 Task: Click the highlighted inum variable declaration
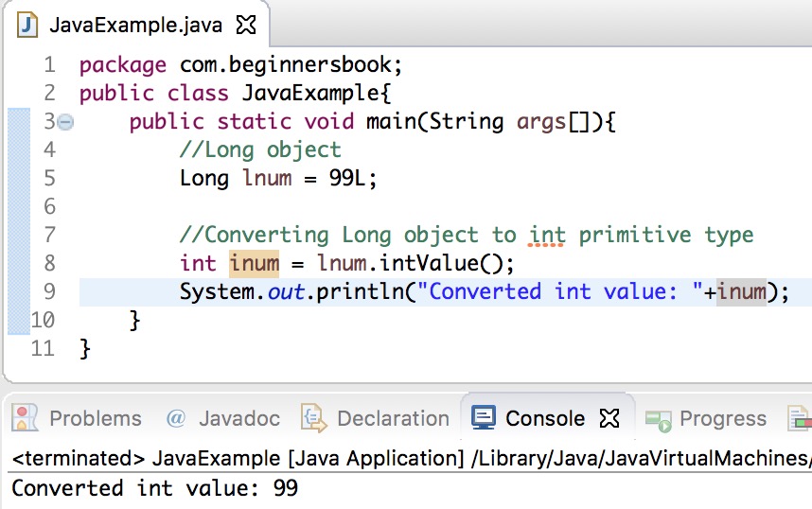click(x=255, y=263)
